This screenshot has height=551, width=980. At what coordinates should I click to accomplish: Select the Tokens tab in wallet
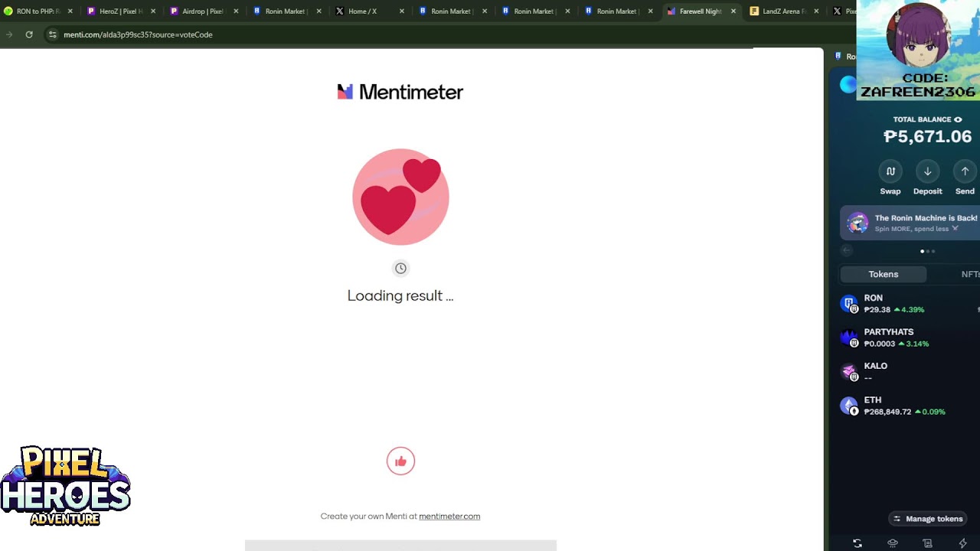pyautogui.click(x=884, y=274)
